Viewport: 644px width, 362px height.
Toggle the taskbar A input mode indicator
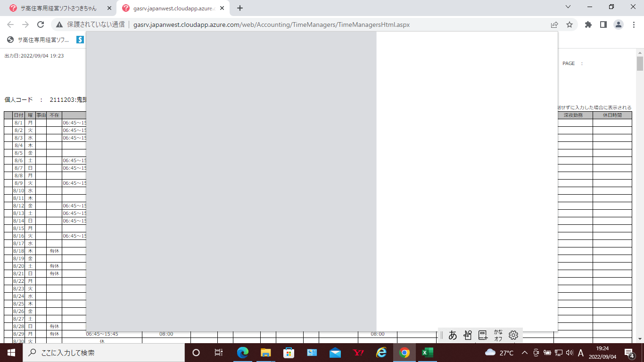pyautogui.click(x=581, y=353)
